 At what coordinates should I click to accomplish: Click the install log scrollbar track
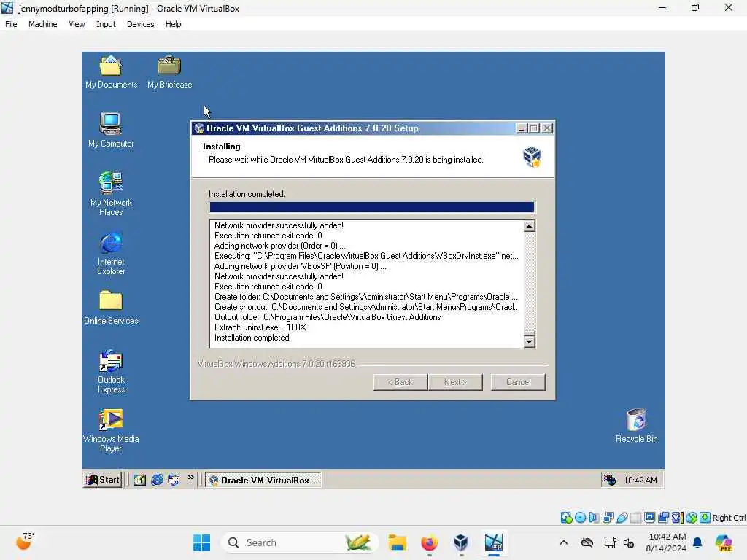(x=530, y=281)
